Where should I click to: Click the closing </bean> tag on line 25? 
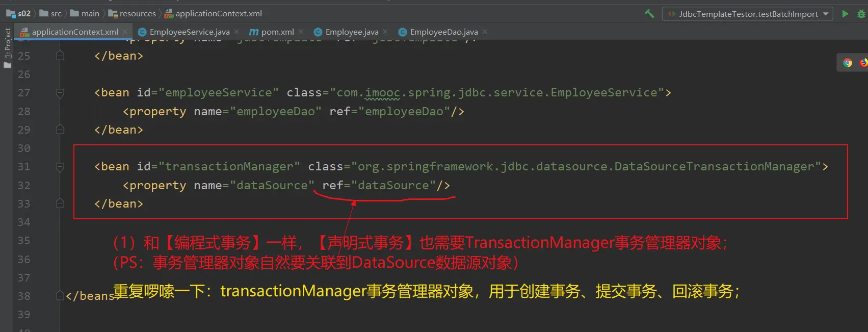(x=119, y=56)
